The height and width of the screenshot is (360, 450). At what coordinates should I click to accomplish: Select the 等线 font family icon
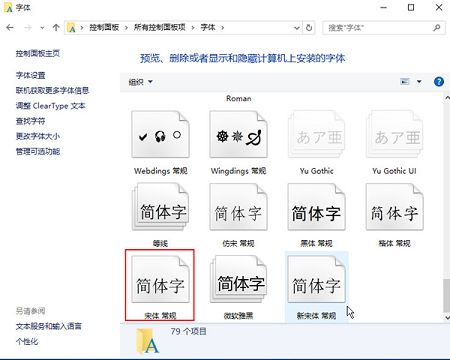coord(160,207)
